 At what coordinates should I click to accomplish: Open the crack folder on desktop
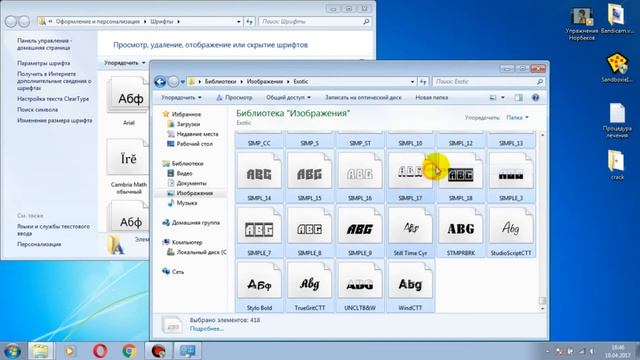point(617,165)
